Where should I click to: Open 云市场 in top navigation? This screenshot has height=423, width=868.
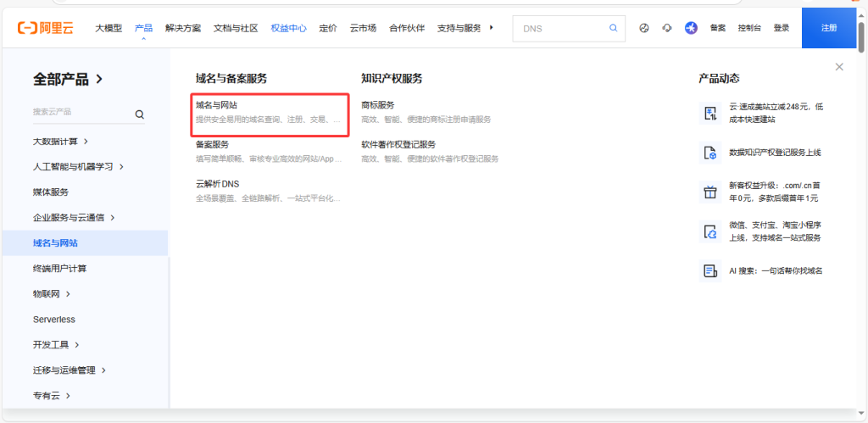pyautogui.click(x=363, y=28)
